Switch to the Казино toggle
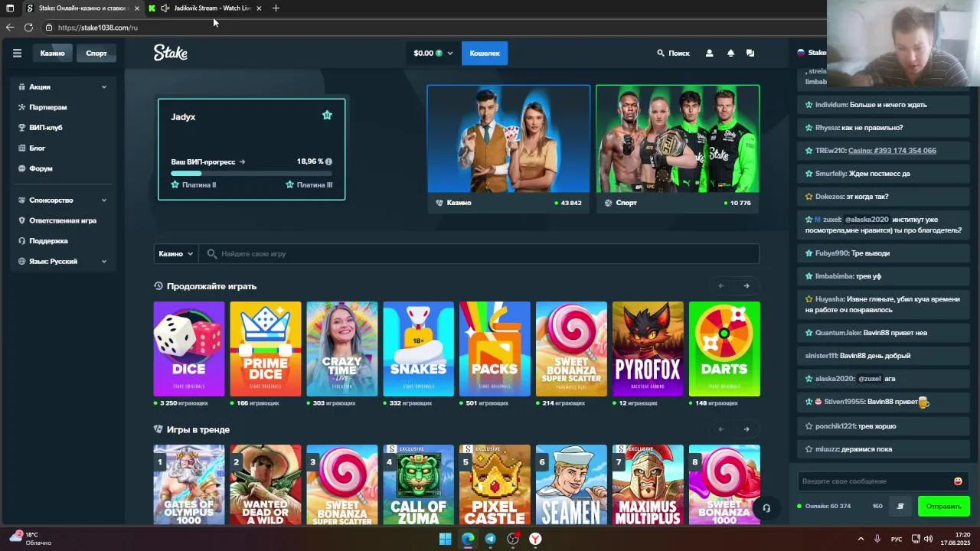The height and width of the screenshot is (551, 980). tap(53, 53)
